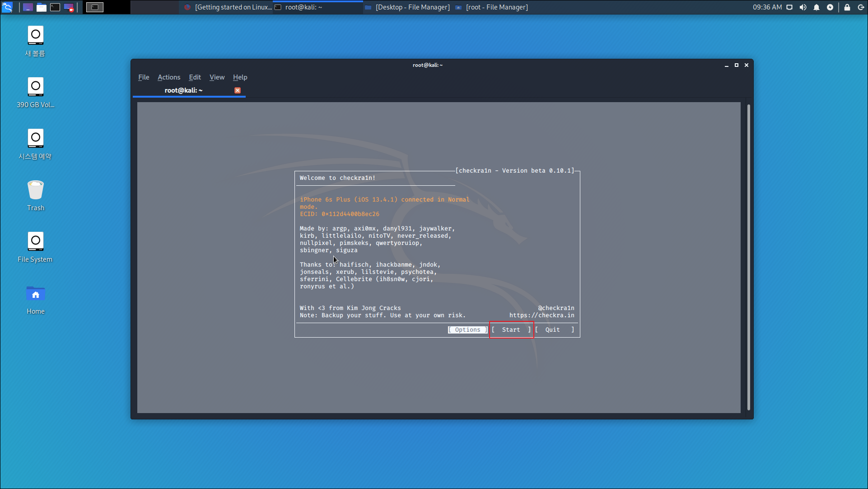Select the checkra1n Options button
The height and width of the screenshot is (489, 868).
point(467,330)
